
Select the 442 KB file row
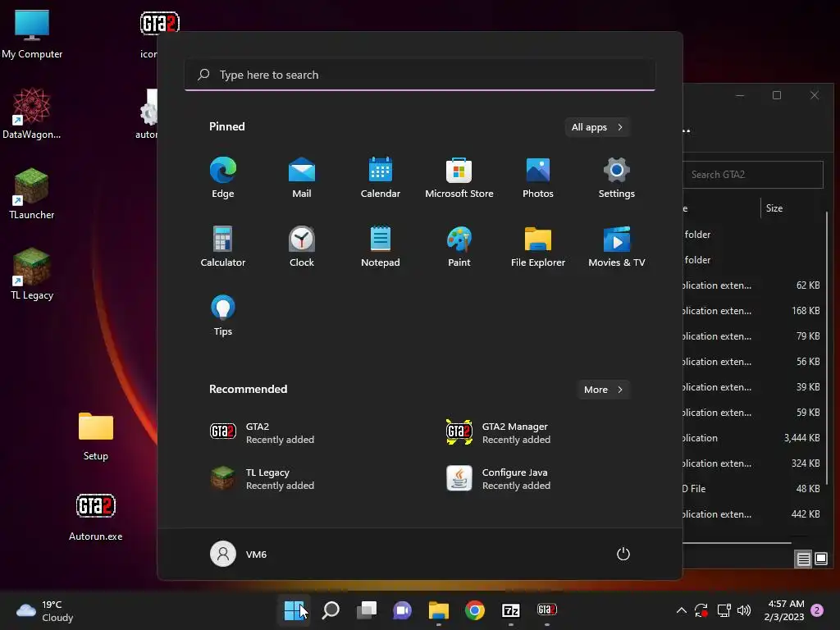point(753,514)
